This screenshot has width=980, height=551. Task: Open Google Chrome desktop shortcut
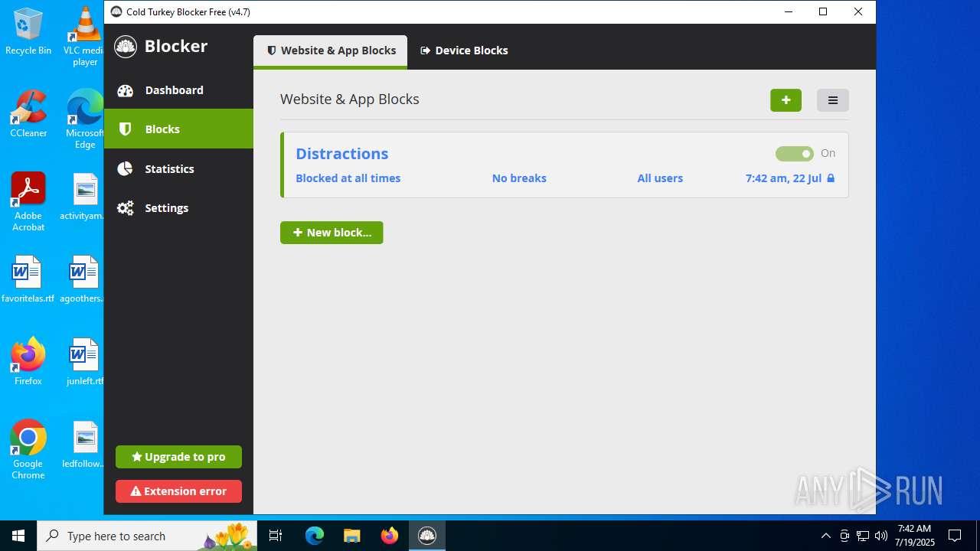[28, 450]
